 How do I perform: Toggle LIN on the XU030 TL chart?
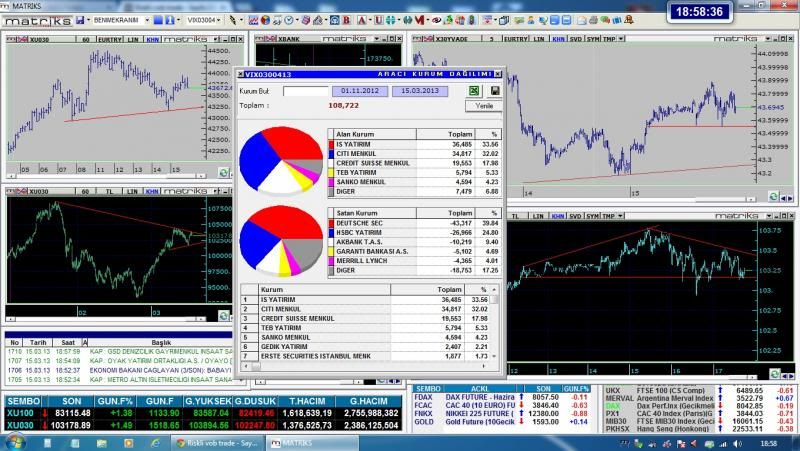(132, 191)
